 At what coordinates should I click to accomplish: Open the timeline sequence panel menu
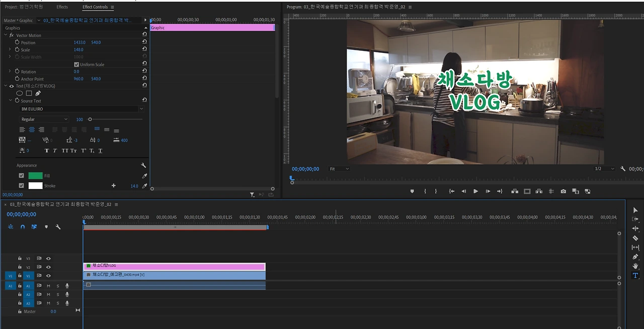pyautogui.click(x=116, y=204)
